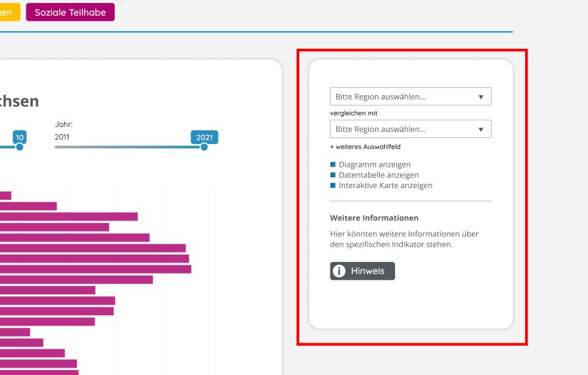Click the + weiteres Auswahlfeld link
588x375 pixels.
click(x=365, y=147)
